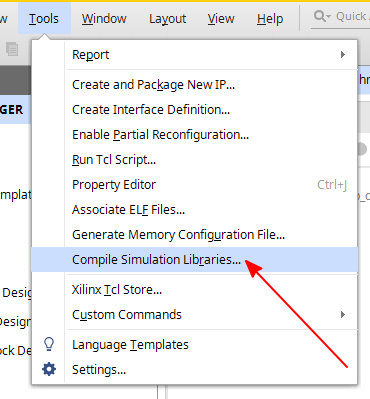Expand the Report submenu arrow
This screenshot has width=370, height=399.
(x=343, y=55)
